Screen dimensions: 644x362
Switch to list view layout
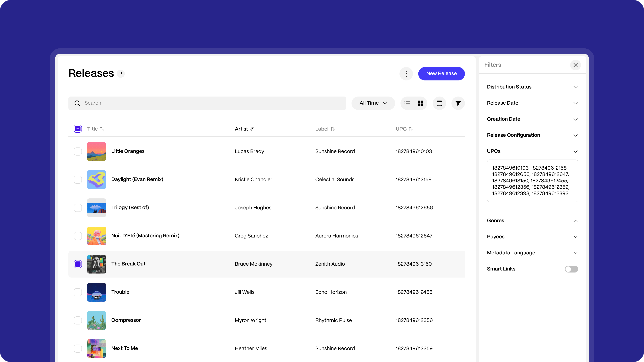[x=407, y=103]
